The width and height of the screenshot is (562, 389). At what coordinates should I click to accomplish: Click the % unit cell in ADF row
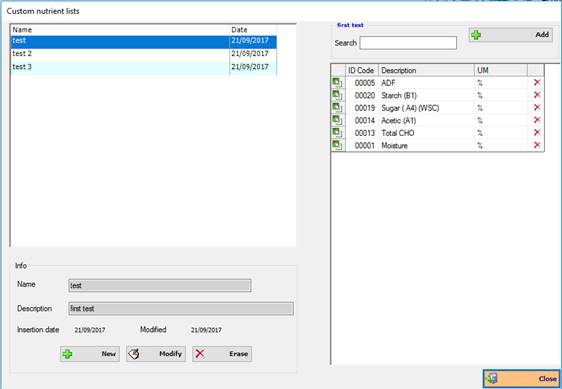pos(501,83)
